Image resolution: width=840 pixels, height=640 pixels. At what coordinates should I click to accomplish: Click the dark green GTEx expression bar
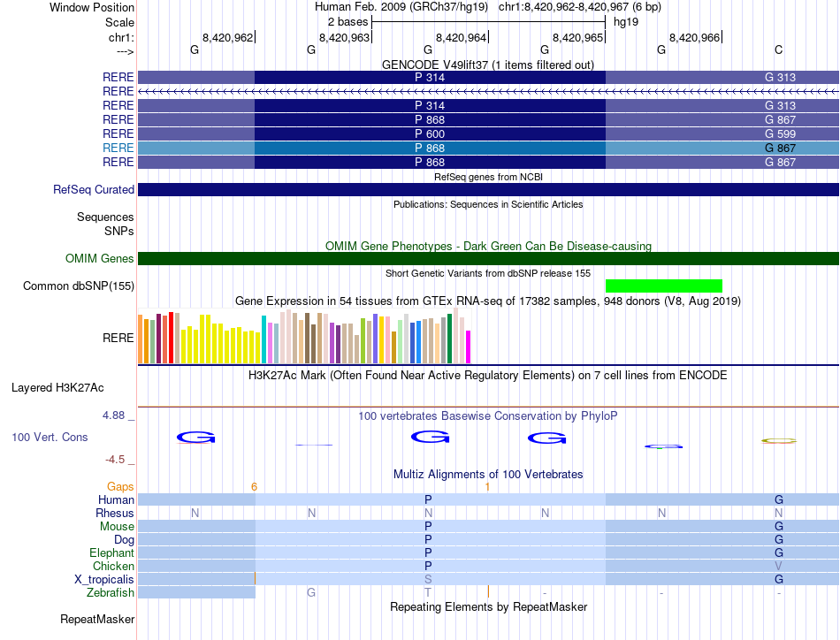(x=449, y=339)
